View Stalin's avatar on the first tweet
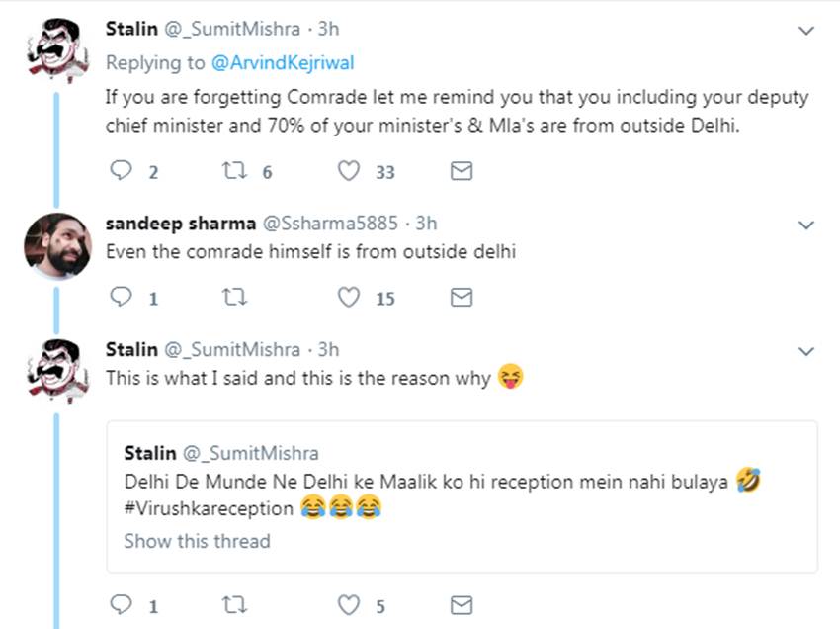This screenshot has height=629, width=840. (x=58, y=50)
